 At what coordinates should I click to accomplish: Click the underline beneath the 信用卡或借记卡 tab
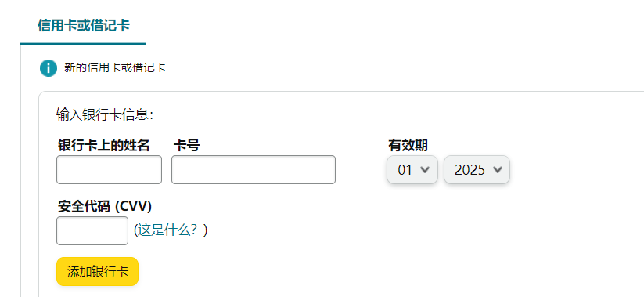coord(83,44)
